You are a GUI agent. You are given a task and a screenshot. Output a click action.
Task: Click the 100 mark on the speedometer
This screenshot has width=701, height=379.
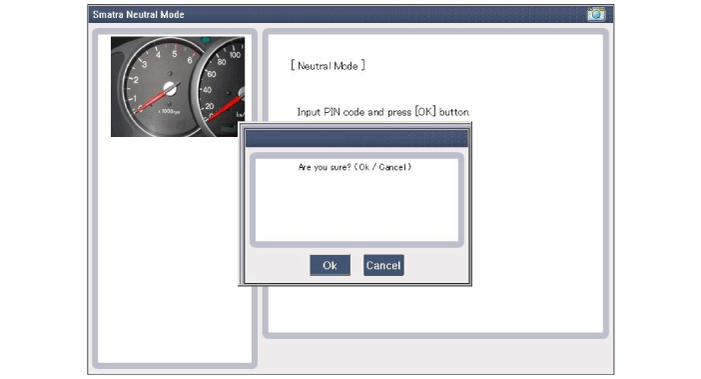235,55
